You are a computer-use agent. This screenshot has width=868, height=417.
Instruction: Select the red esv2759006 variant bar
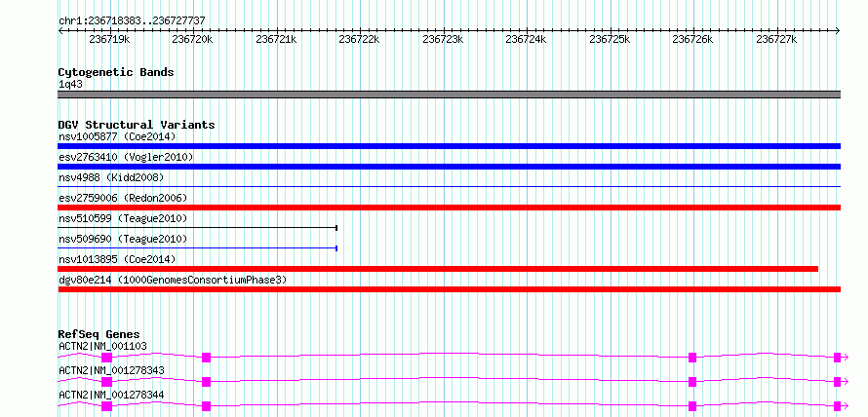pos(449,208)
